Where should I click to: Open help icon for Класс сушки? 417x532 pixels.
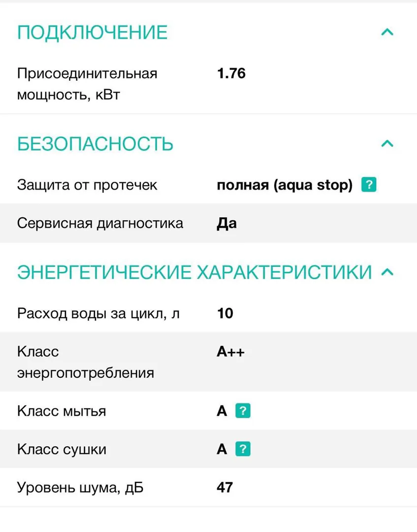243,449
